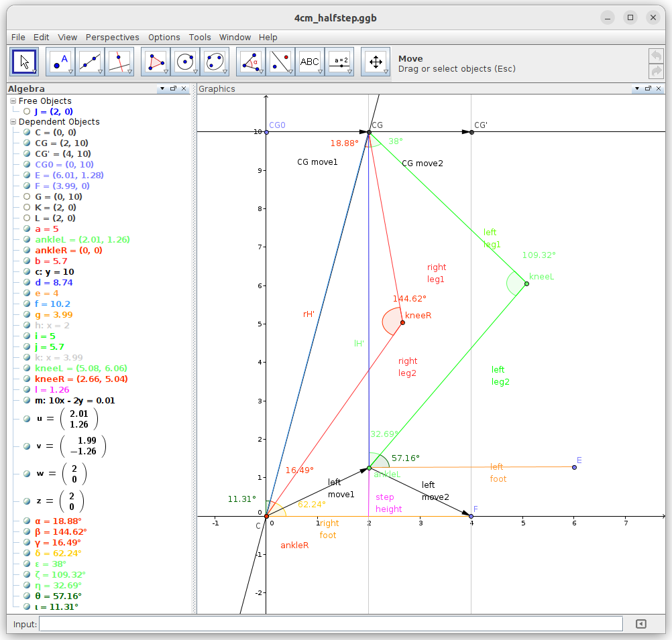
Task: Detach the Algebra panel into separate window
Action: [173, 88]
